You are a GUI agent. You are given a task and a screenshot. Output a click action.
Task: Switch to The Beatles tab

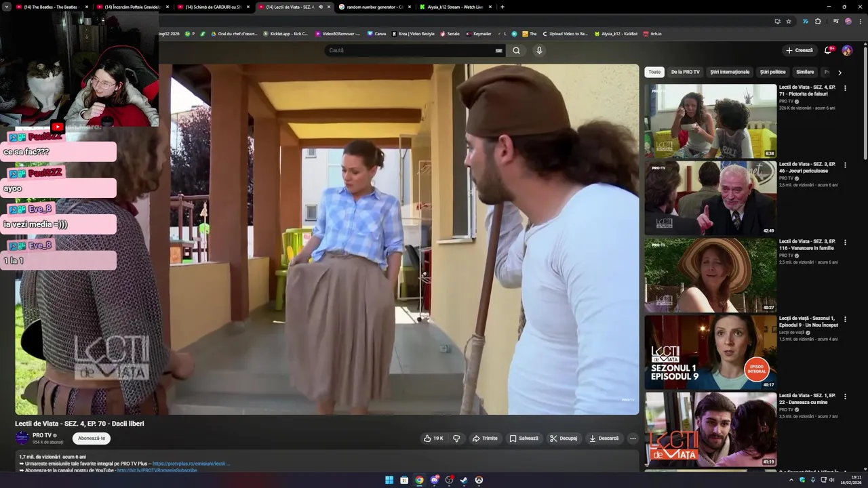point(53,7)
